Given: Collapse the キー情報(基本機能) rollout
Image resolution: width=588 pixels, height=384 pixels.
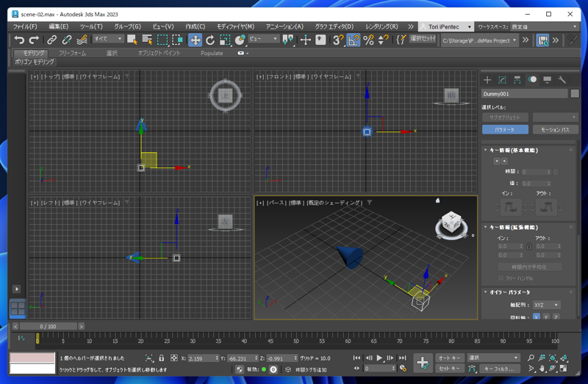Looking at the screenshot, I should [514, 151].
